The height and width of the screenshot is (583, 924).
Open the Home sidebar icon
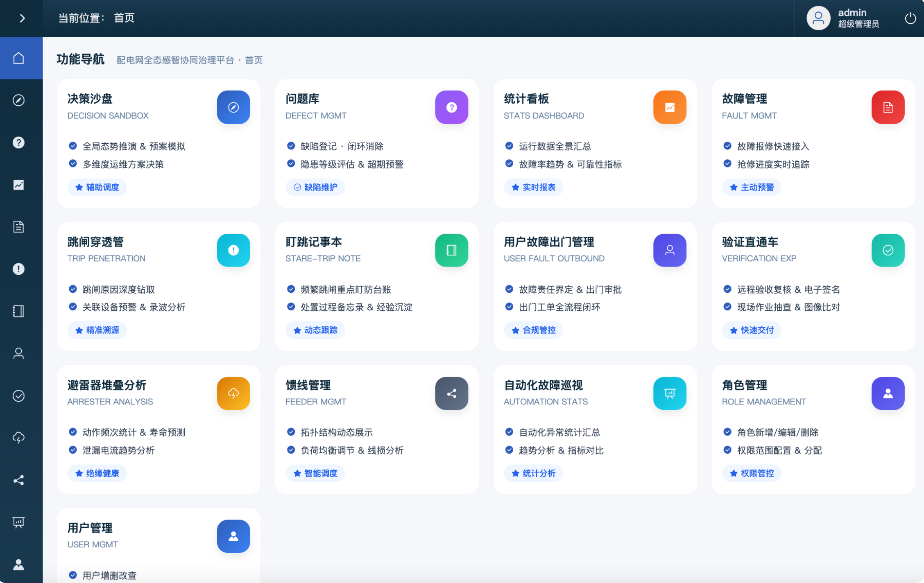(x=18, y=58)
